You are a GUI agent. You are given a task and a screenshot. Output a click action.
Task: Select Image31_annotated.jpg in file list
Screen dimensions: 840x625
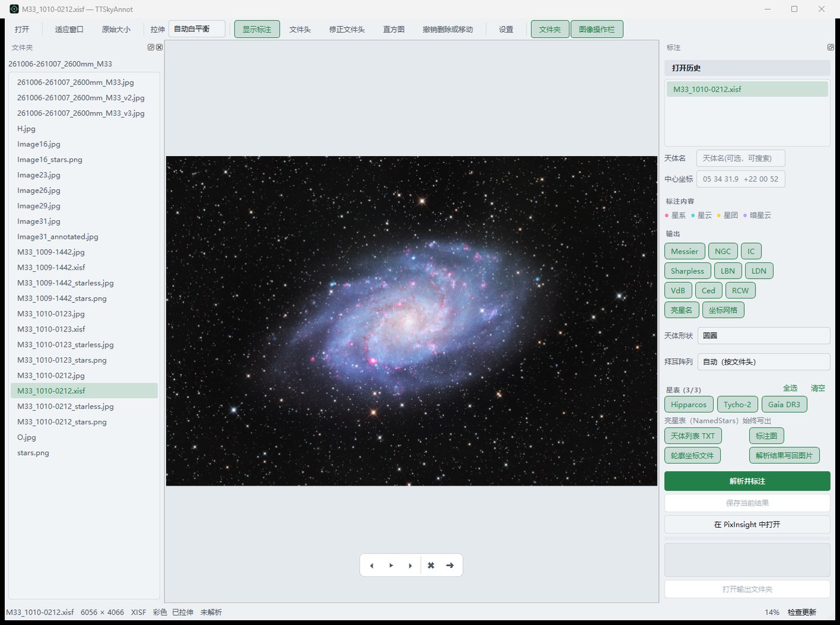click(84, 237)
